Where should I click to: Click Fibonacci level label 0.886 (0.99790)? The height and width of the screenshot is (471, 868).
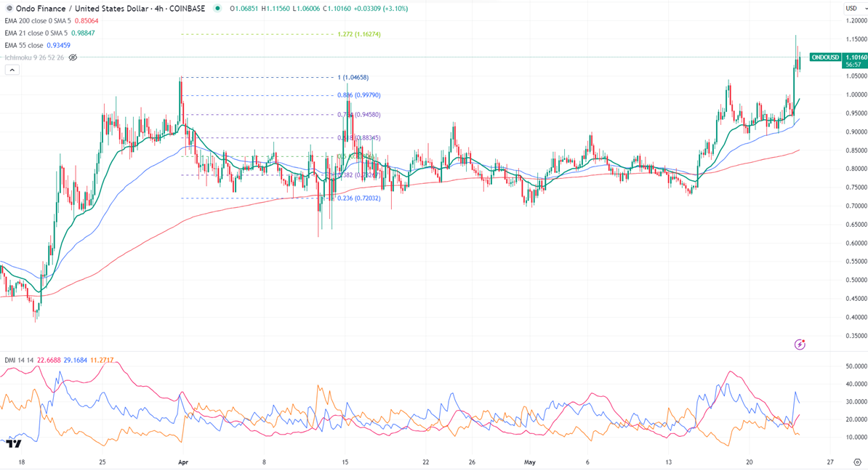tap(358, 95)
